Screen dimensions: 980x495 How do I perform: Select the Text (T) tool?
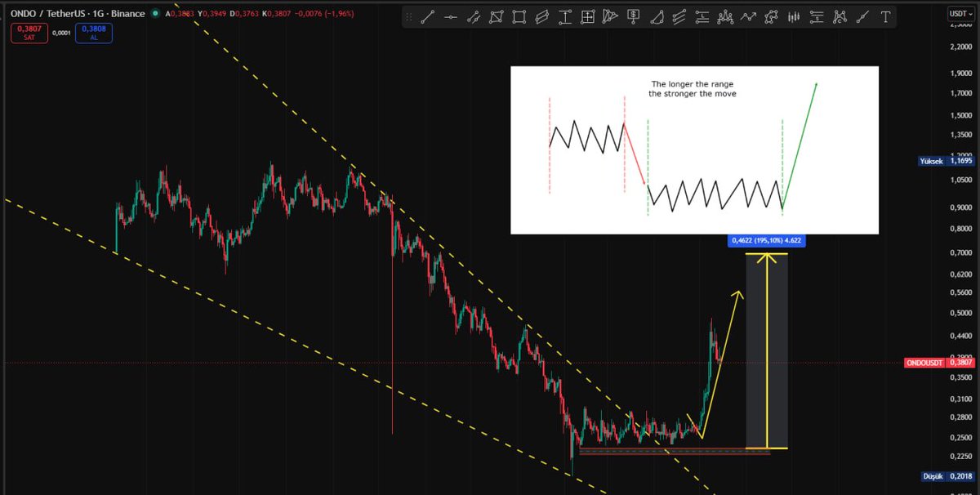[x=885, y=17]
